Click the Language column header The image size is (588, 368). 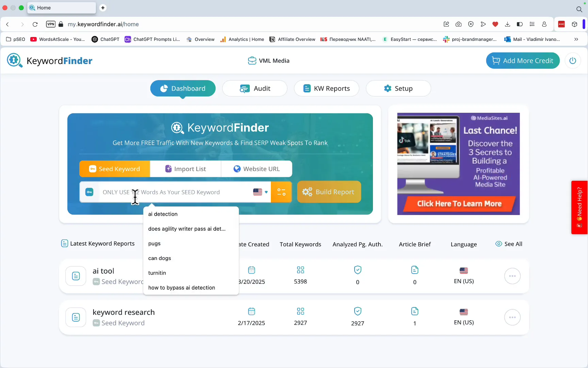click(464, 244)
